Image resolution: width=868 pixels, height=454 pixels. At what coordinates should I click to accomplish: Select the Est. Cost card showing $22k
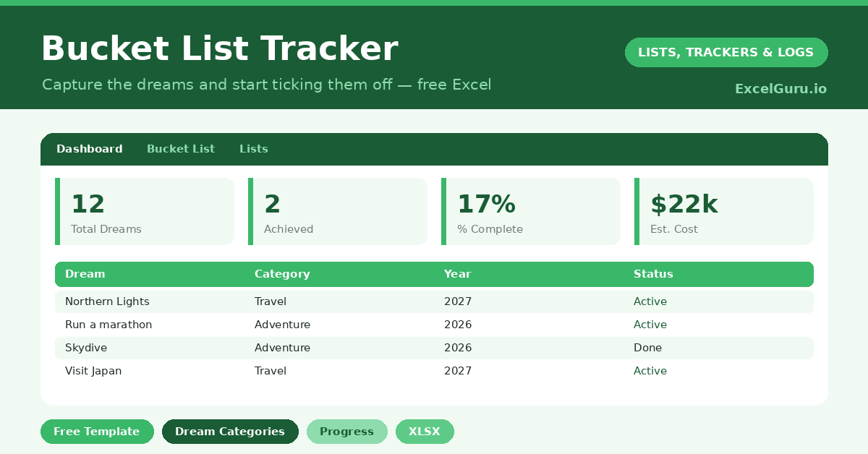click(724, 211)
